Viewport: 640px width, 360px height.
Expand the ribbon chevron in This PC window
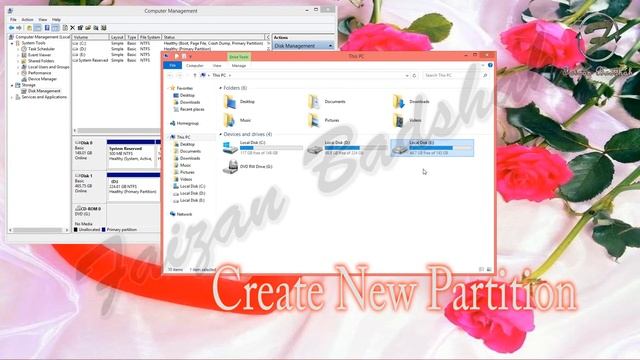(483, 65)
